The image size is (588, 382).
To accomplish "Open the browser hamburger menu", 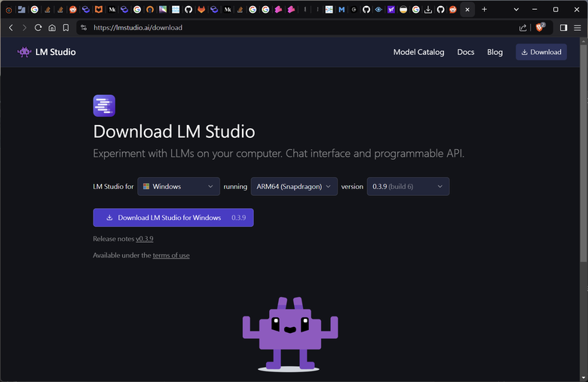I will pos(577,28).
